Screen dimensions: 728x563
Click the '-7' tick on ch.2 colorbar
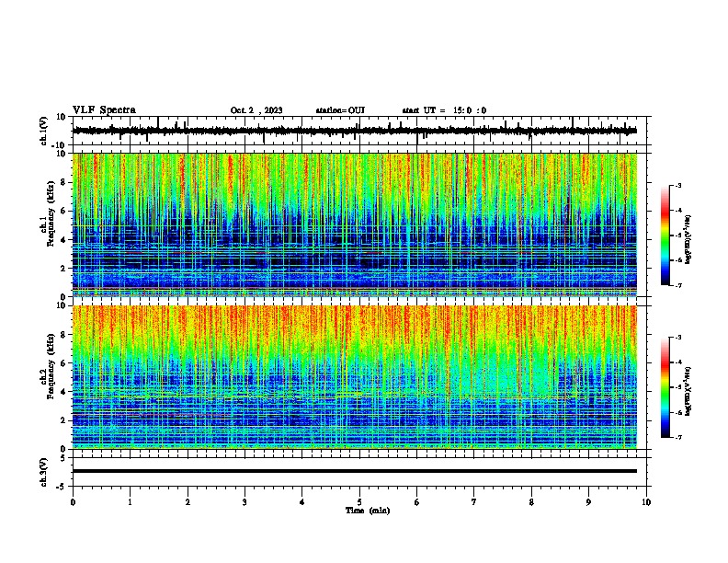(x=677, y=437)
